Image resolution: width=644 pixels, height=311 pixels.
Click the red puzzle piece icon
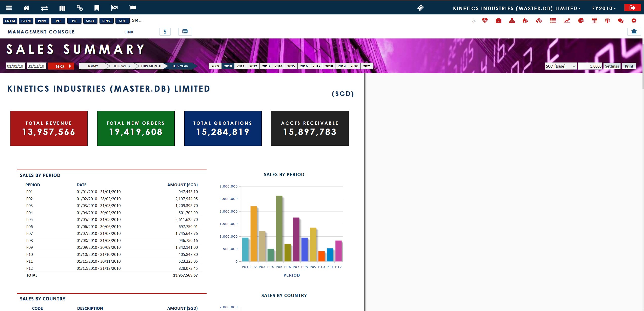tap(525, 21)
